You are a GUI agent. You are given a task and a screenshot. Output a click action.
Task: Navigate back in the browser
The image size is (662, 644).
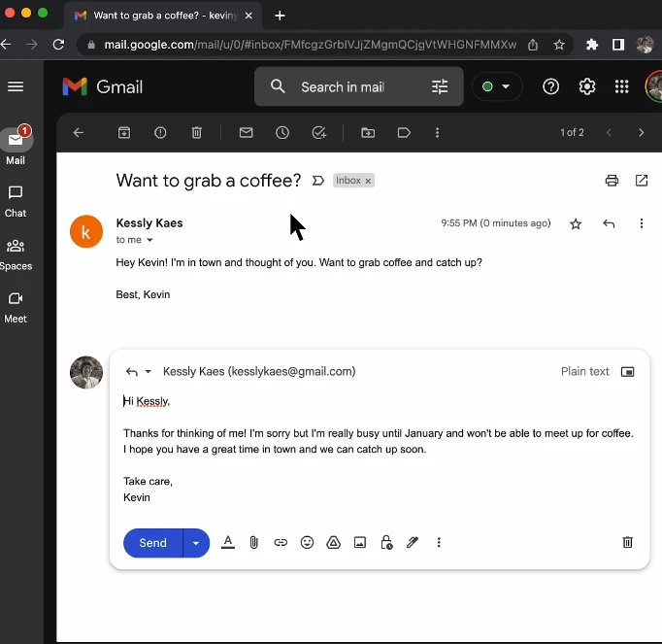tap(6, 45)
